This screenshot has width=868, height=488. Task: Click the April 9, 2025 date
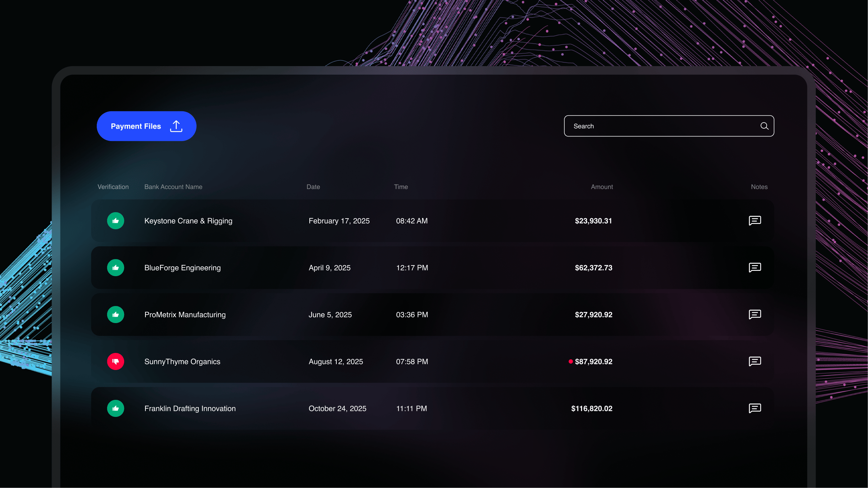pyautogui.click(x=330, y=268)
